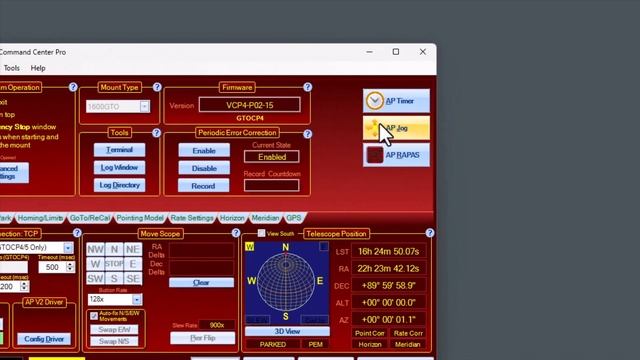Click the PEC Disable button
640x360 pixels.
[204, 168]
